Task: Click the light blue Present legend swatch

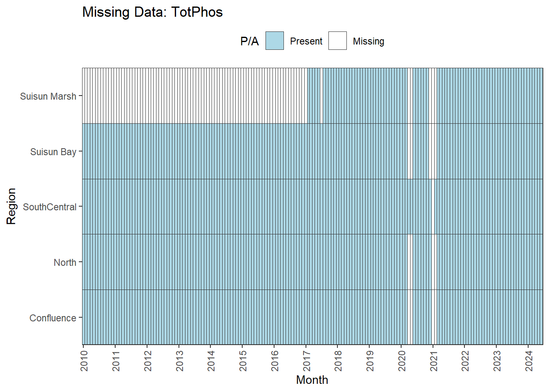Action: [x=274, y=41]
